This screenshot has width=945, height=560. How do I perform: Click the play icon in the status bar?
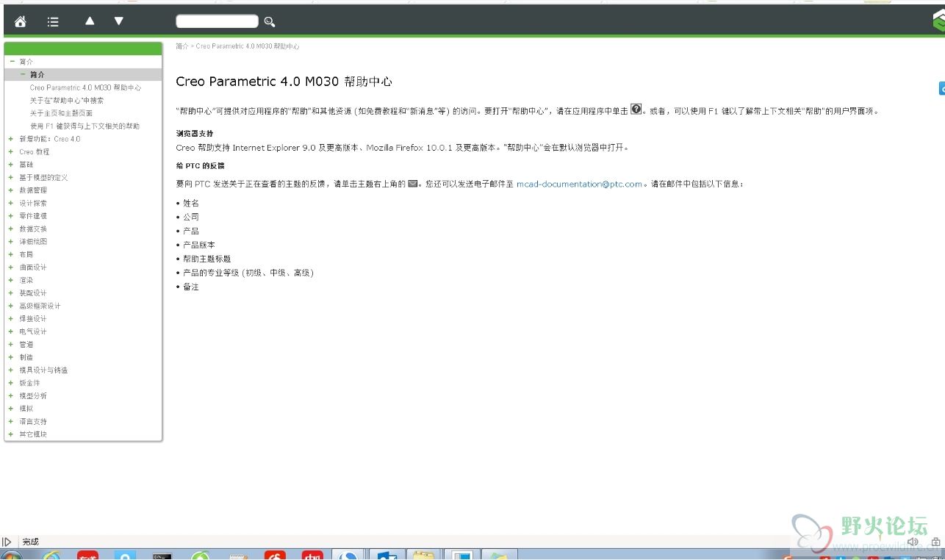(x=7, y=542)
